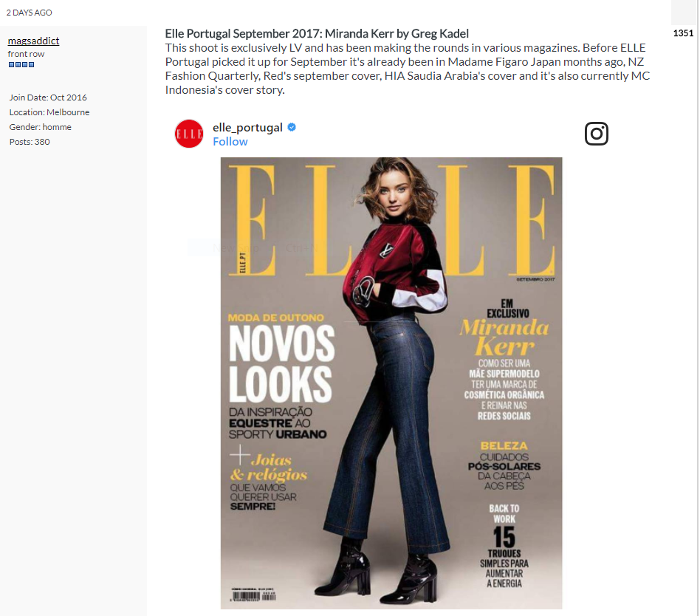
Task: Open elle_portugal account name link
Action: tap(247, 127)
